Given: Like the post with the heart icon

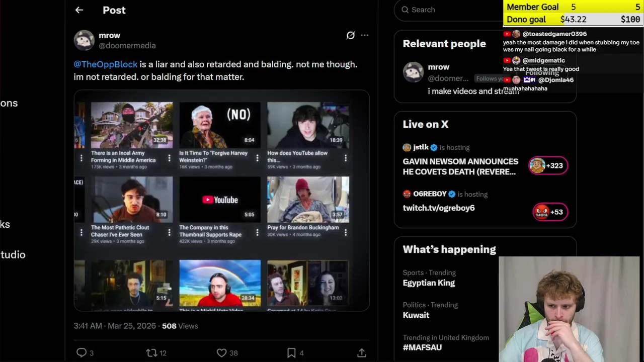Looking at the screenshot, I should click(221, 353).
